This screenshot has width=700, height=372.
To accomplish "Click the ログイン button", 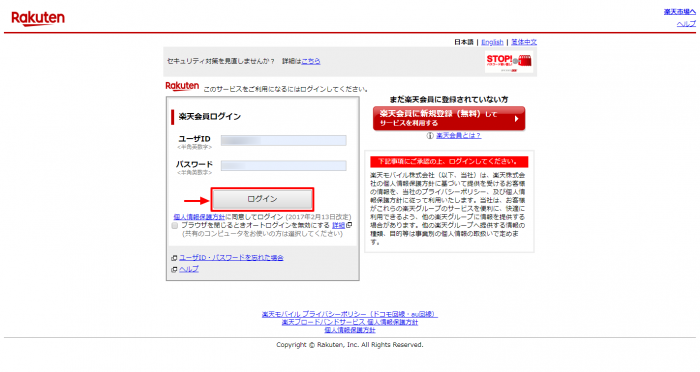I will [x=262, y=199].
